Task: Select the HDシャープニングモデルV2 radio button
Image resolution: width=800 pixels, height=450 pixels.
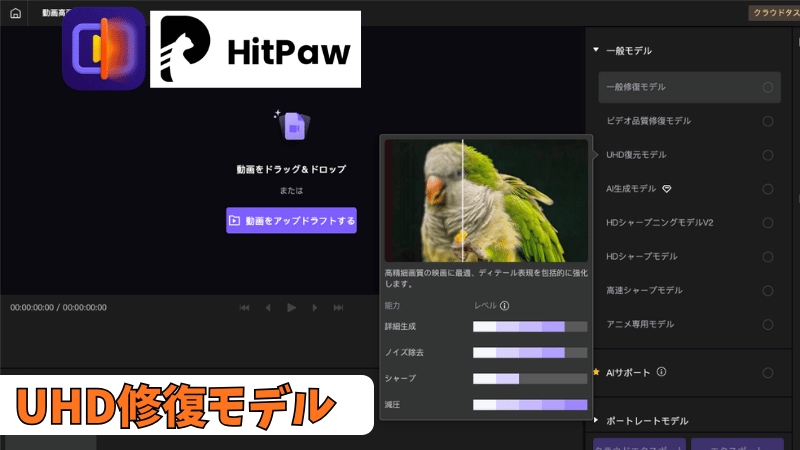Action: (767, 223)
